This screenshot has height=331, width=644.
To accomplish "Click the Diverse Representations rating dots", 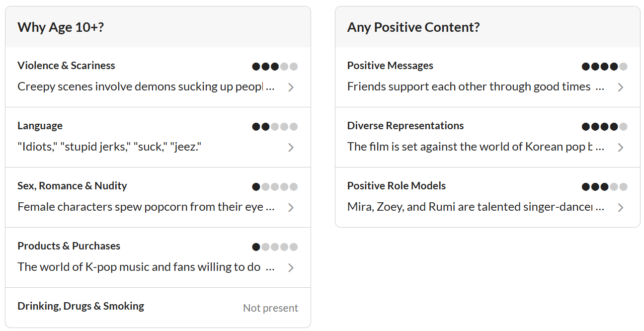I will coord(604,127).
